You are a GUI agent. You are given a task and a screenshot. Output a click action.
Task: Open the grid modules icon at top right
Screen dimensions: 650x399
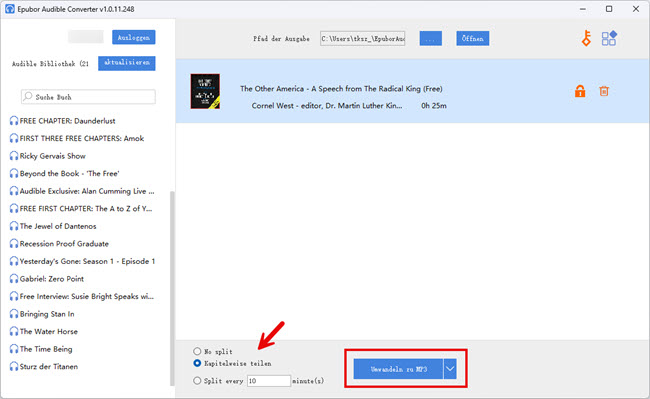tap(609, 38)
